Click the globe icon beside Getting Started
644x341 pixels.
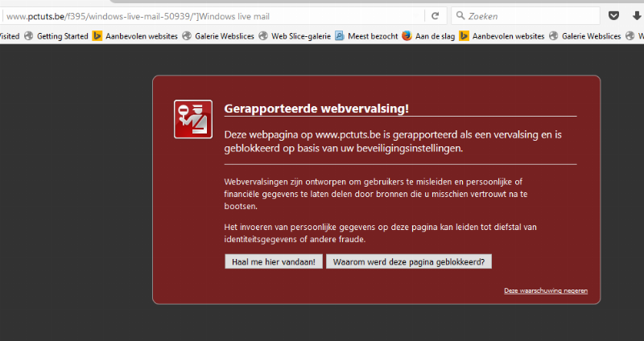coord(29,35)
